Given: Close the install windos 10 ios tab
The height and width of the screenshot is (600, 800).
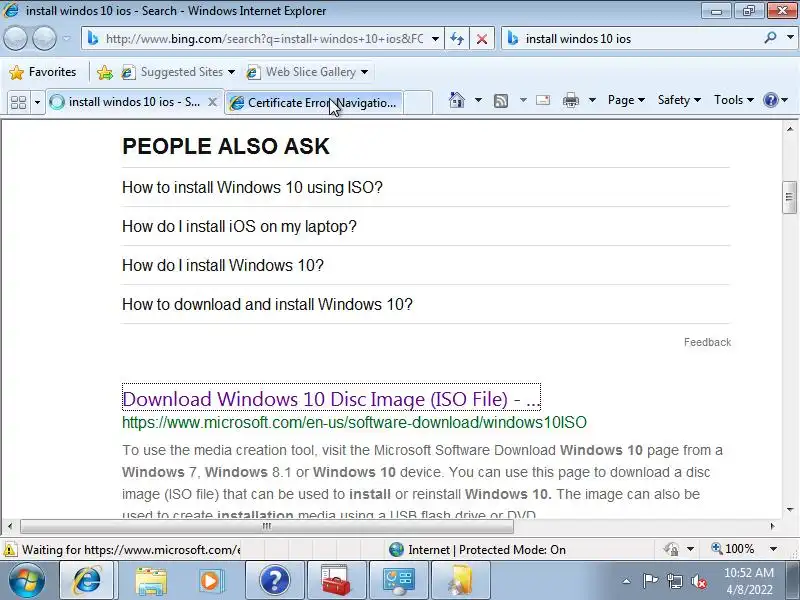Looking at the screenshot, I should coord(212,102).
